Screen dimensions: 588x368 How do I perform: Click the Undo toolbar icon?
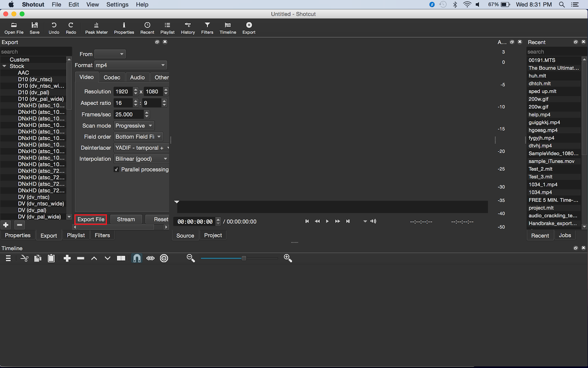click(53, 28)
